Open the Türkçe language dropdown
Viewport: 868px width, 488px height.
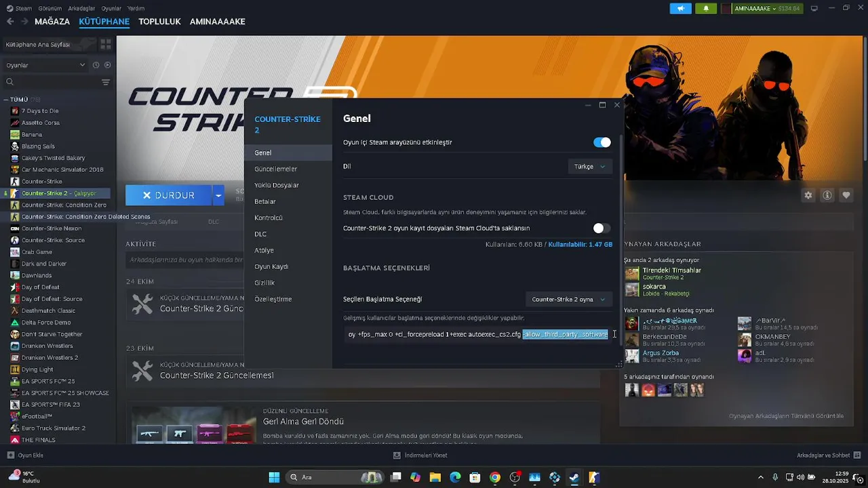(590, 167)
